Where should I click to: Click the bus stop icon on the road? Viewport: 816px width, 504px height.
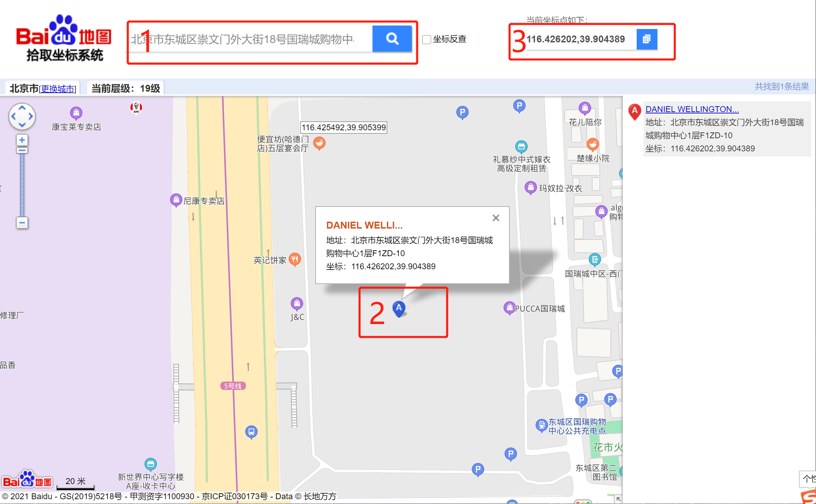(x=251, y=432)
